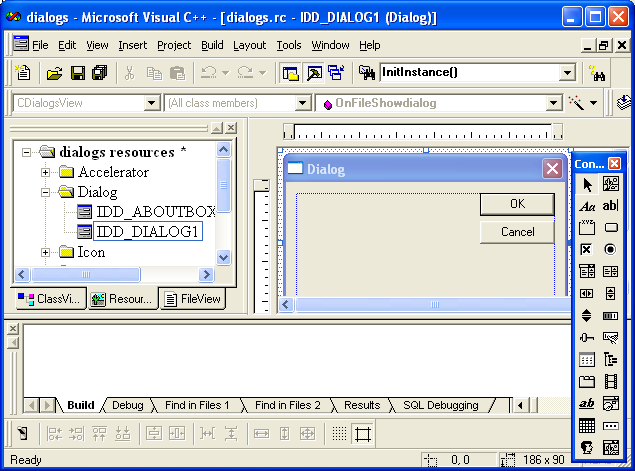The width and height of the screenshot is (635, 471).
Task: Open the All class members dropdown
Action: pos(302,103)
